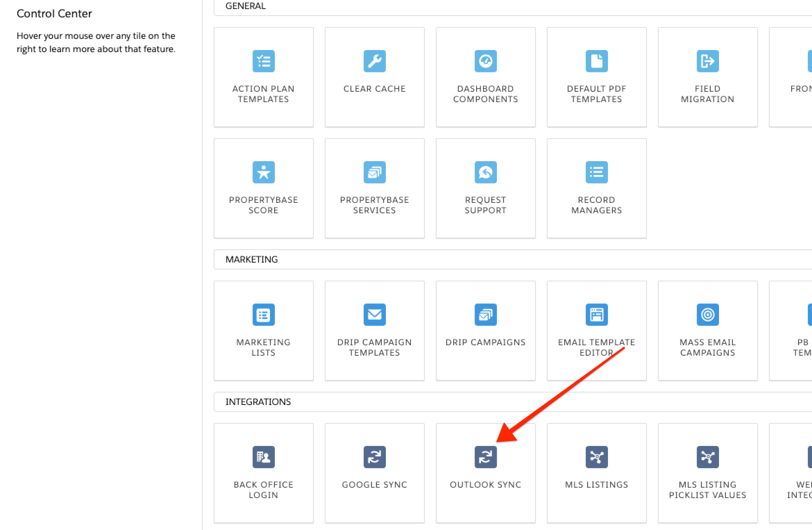
Task: Open the Marketing Lists icon
Action: (264, 315)
